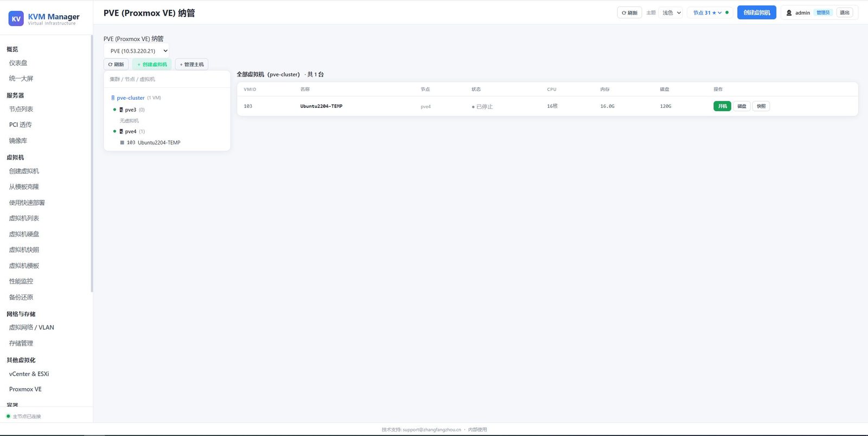868x436 pixels.
Task: Click the green connection dot in sidebar footer
Action: point(8,416)
